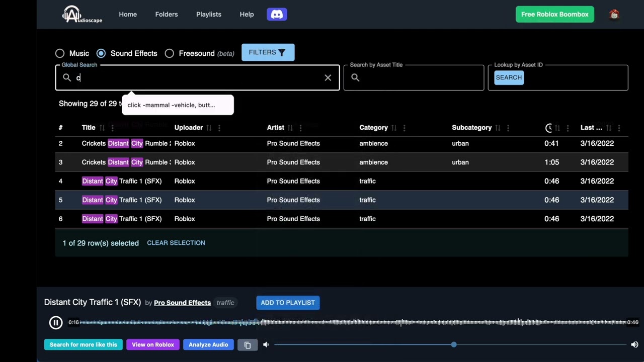The width and height of the screenshot is (644, 362).
Task: Clear the Global Search field with X
Action: click(x=328, y=77)
